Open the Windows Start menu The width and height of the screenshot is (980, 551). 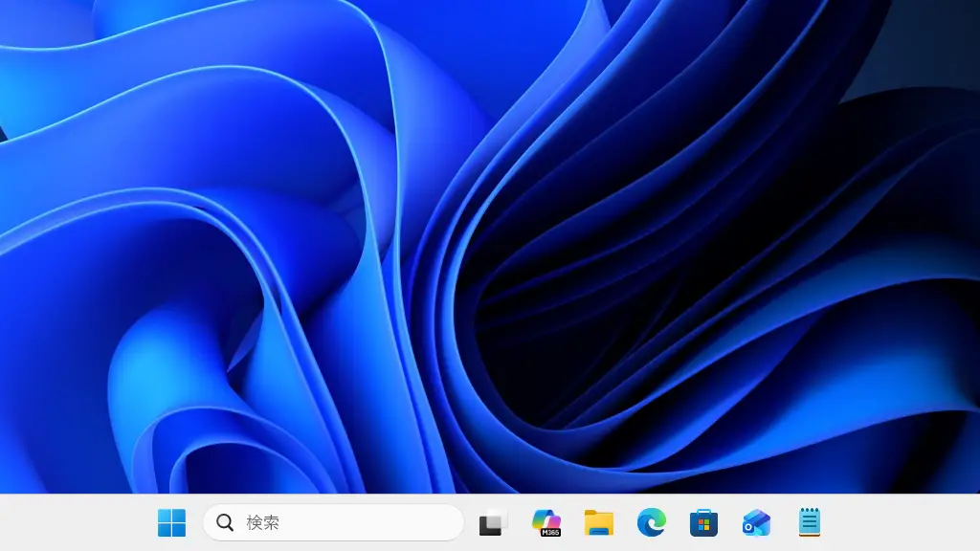point(171,522)
